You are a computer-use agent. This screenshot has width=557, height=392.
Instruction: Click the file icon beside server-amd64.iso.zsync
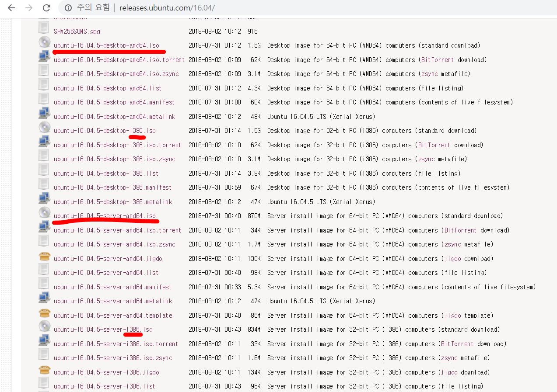click(x=44, y=241)
